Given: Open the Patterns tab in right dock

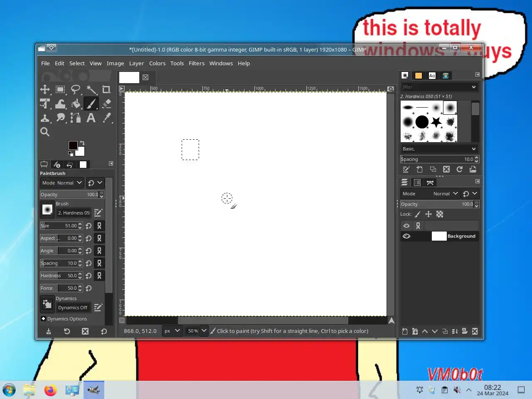Looking at the screenshot, I should [419, 76].
